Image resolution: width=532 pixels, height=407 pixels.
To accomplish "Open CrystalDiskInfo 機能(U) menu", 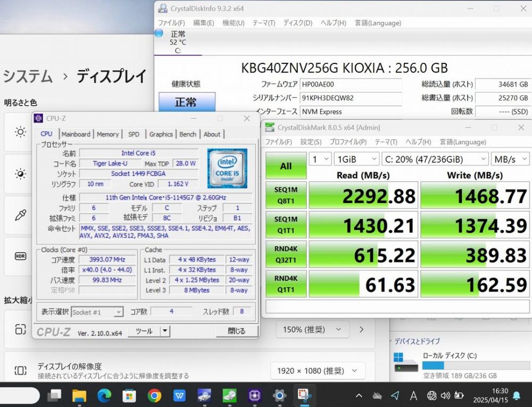I will point(234,23).
